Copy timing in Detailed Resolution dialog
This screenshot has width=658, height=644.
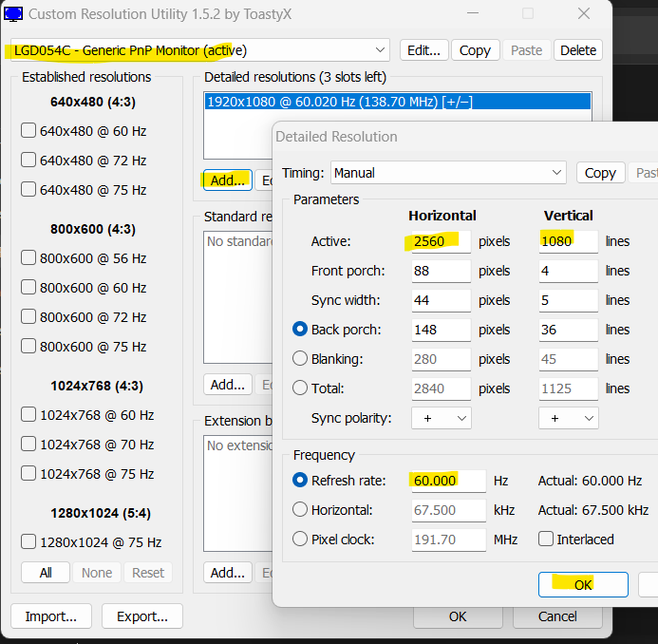point(600,173)
